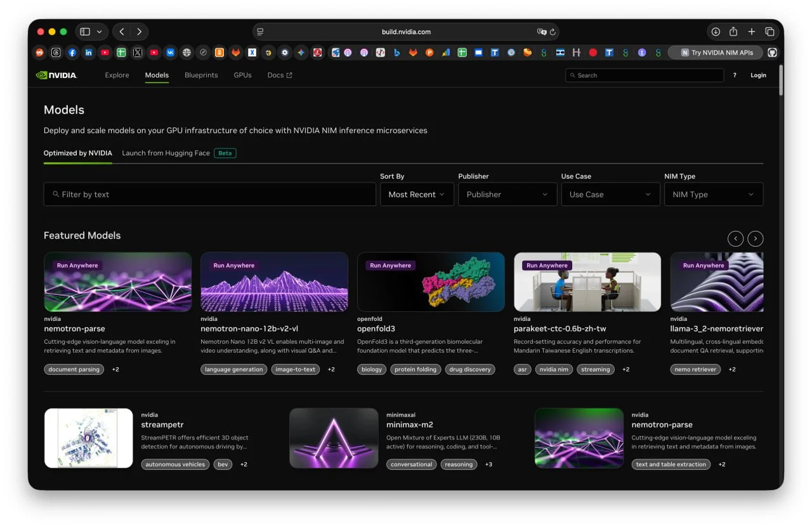Screen dimensions: 812x527
Task: Expand the Use Case dropdown
Action: pyautogui.click(x=610, y=195)
